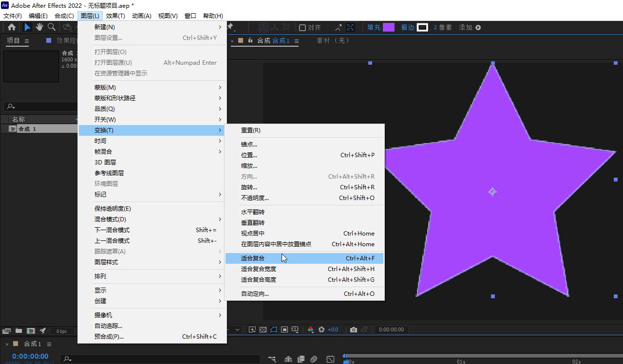Click the new composition icon
This screenshot has width=623, height=364.
[x=31, y=331]
